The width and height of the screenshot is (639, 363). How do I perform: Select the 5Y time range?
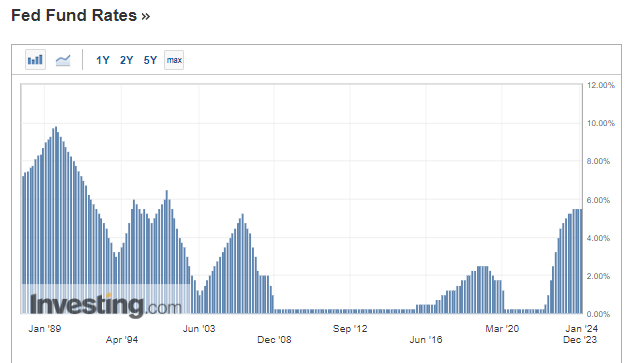point(150,60)
